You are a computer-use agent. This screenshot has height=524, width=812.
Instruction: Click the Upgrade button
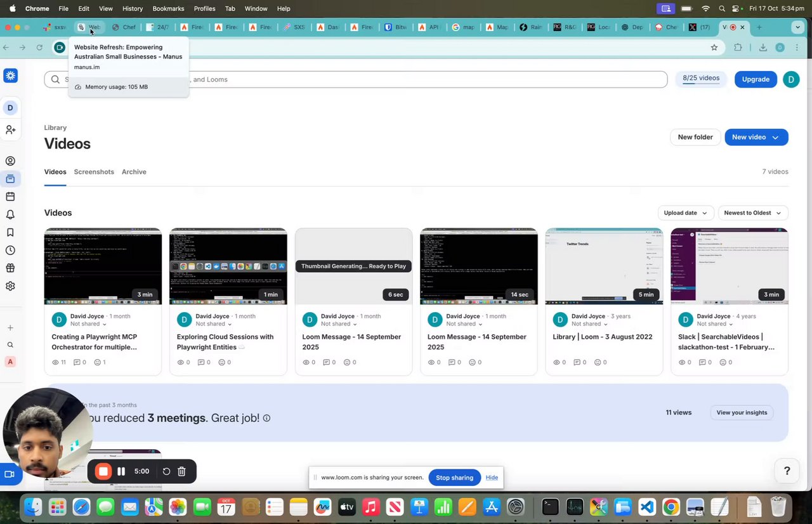[x=756, y=79]
